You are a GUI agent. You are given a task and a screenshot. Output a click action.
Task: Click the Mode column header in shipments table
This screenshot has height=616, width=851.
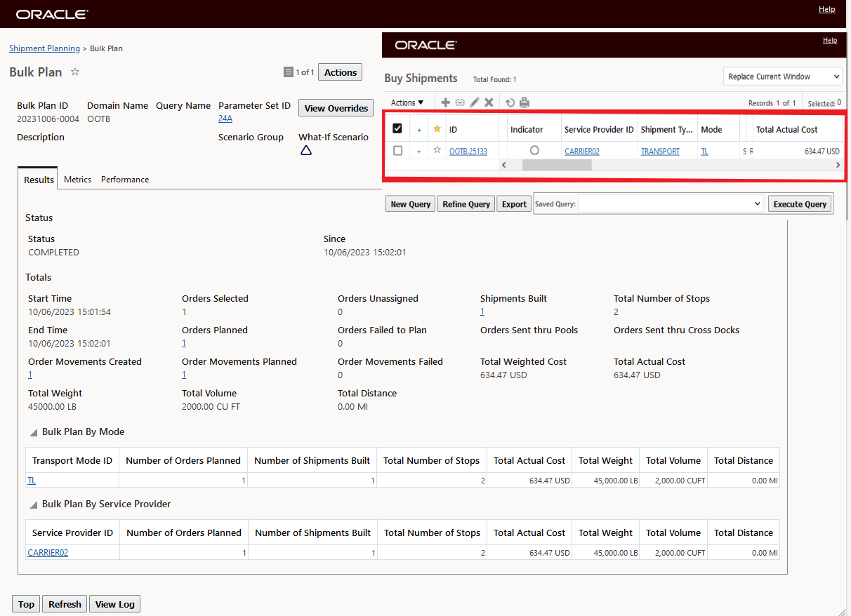click(x=719, y=129)
